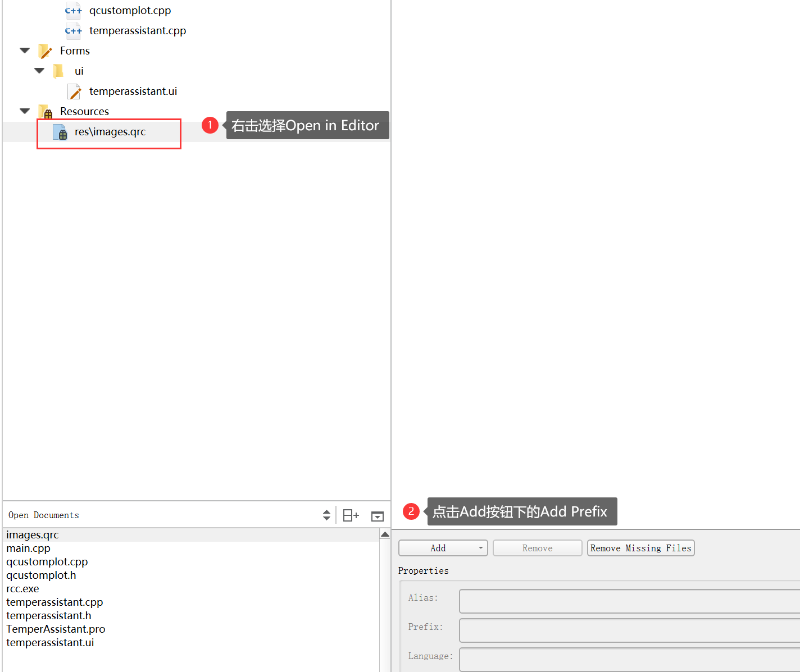The image size is (800, 672).
Task: Select TemperAssistant.pro in the Open Documents list
Action: [x=56, y=629]
